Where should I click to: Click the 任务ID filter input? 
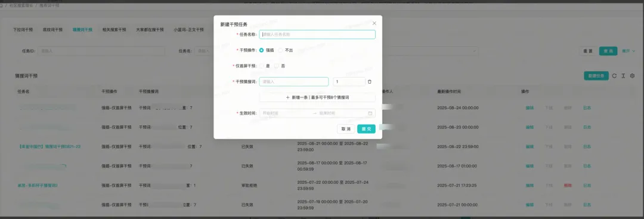pyautogui.click(x=101, y=51)
